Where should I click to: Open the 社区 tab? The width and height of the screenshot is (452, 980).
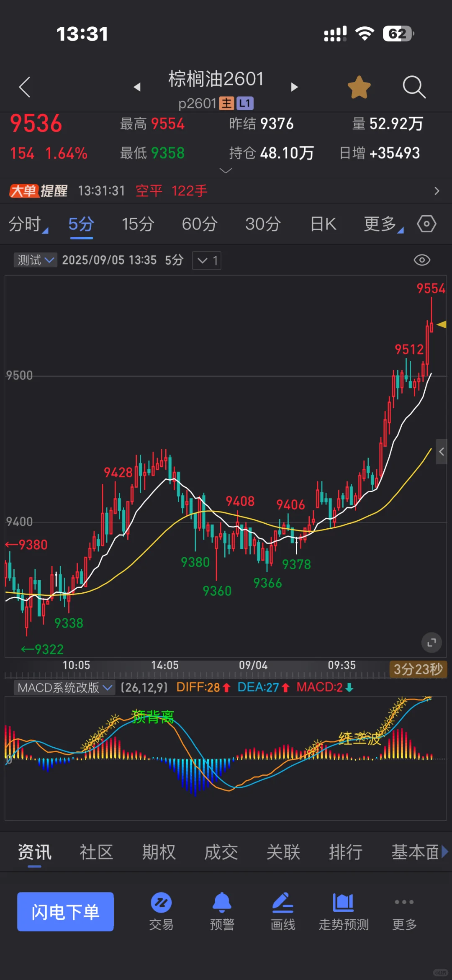(x=97, y=852)
